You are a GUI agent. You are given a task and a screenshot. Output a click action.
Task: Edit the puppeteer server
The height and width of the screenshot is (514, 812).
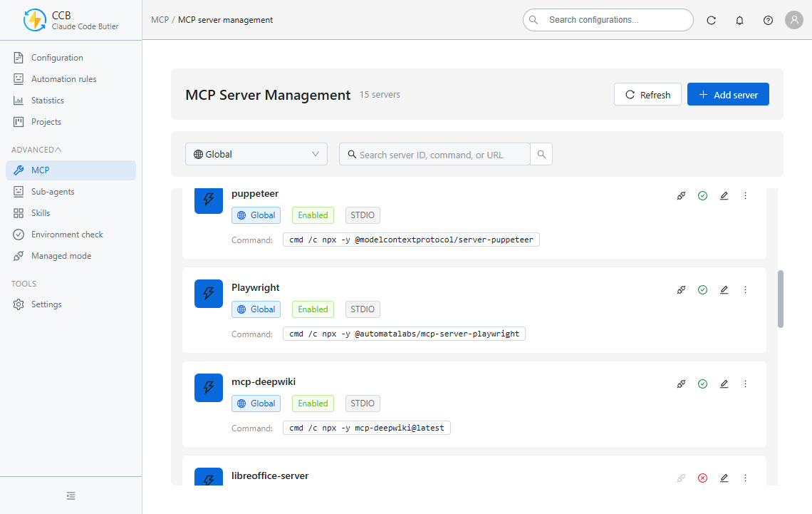tap(724, 195)
